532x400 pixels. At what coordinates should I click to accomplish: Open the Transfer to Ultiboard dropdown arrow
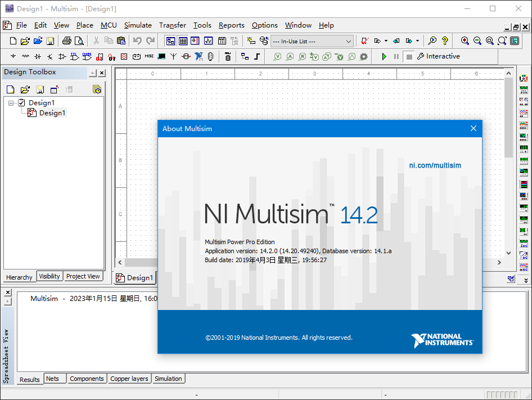click(417, 41)
